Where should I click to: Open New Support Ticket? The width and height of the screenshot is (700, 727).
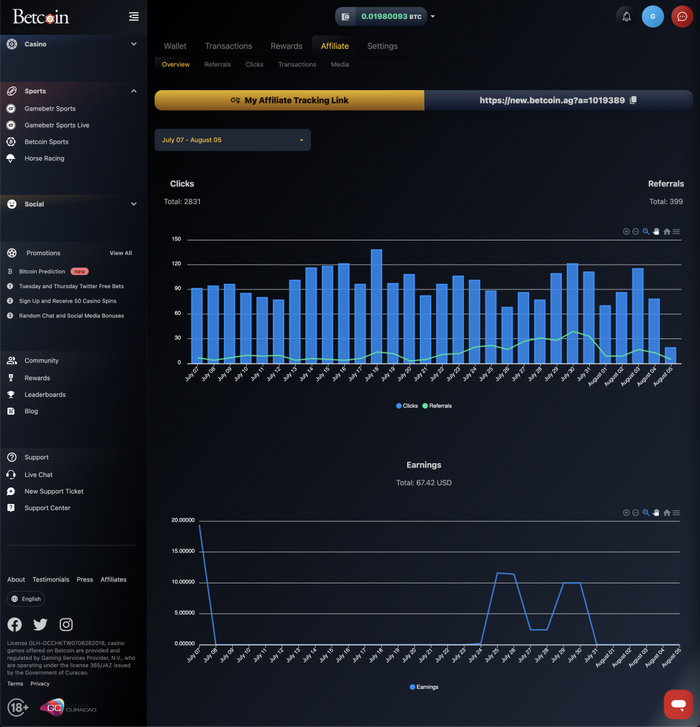point(54,491)
